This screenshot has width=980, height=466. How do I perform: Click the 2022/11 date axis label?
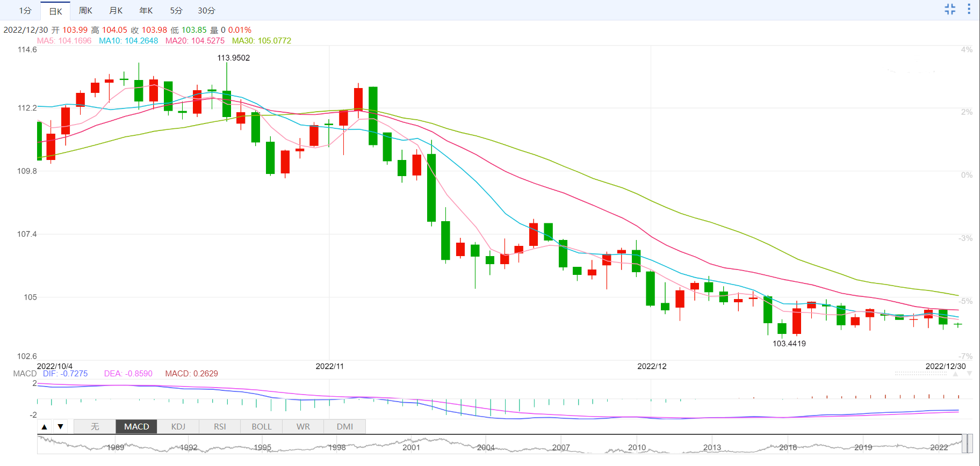tap(329, 366)
